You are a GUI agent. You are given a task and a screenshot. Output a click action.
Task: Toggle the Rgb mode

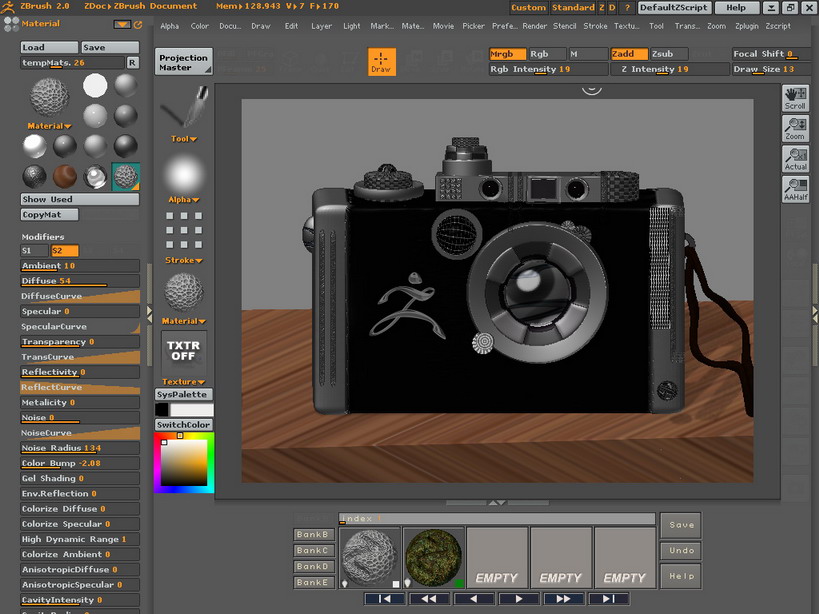[x=547, y=54]
